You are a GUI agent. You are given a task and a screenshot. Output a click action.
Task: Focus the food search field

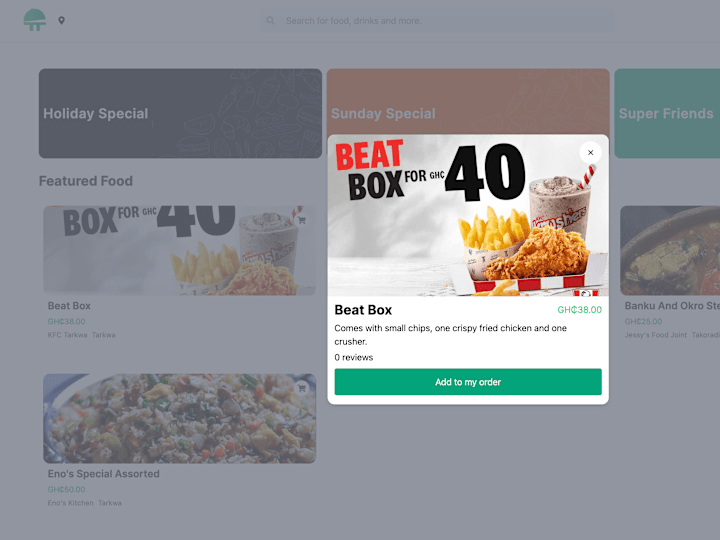(x=438, y=21)
